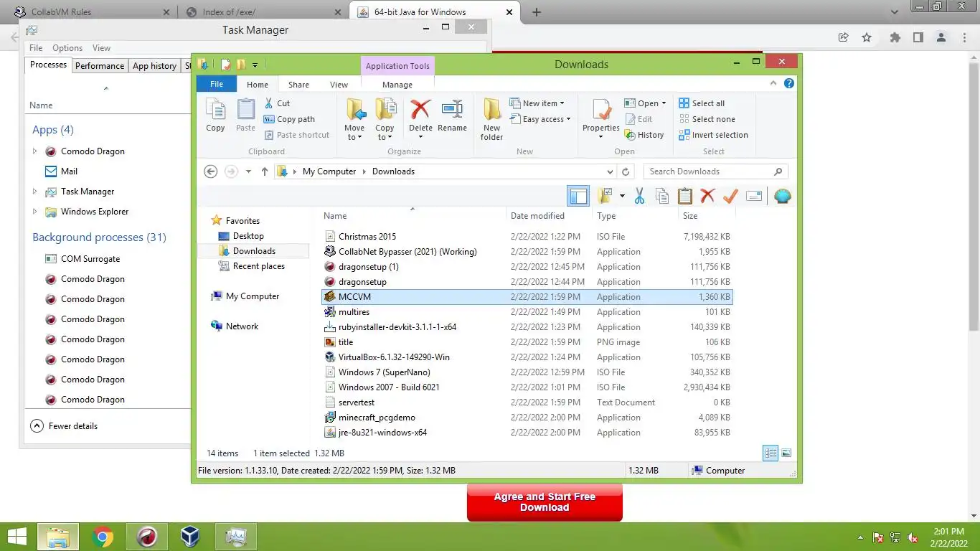Image resolution: width=980 pixels, height=551 pixels.
Task: Open the Manage tab under Application Tools
Action: tap(397, 85)
